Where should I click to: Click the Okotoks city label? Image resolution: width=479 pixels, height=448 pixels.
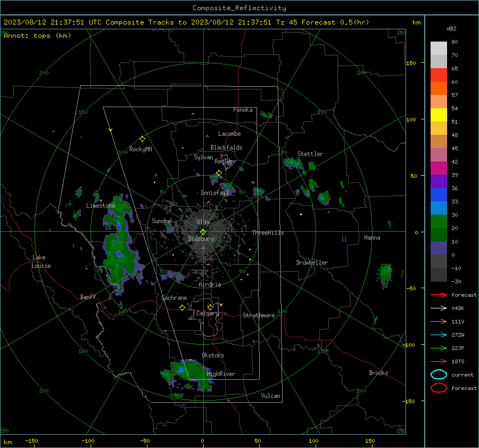(x=213, y=355)
